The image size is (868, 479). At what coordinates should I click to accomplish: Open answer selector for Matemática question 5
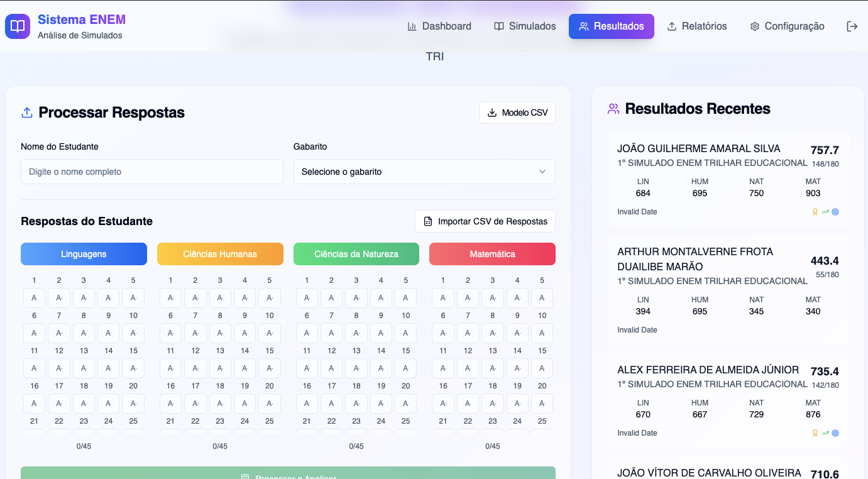(542, 298)
